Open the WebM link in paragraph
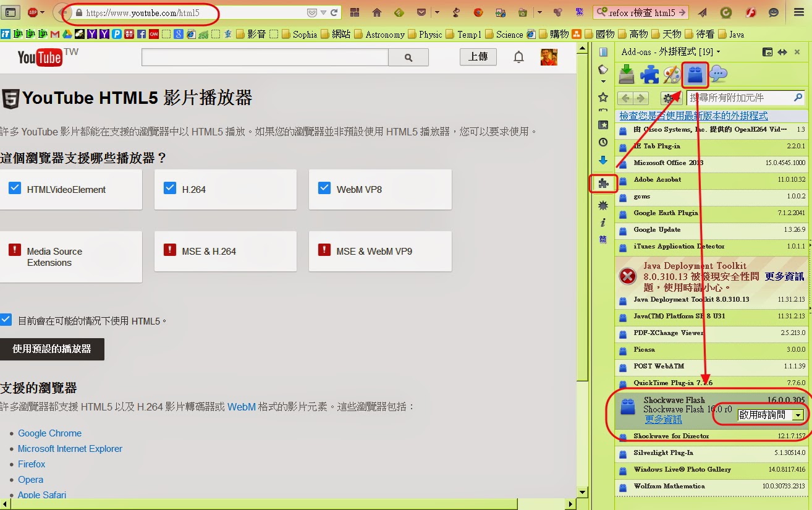 coord(242,407)
